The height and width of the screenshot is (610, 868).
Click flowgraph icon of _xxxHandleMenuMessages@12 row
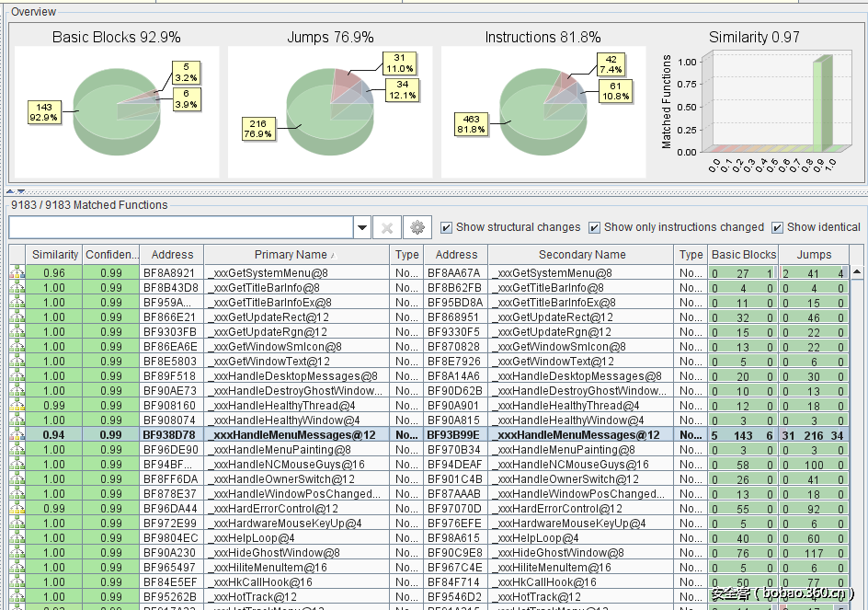pos(17,435)
